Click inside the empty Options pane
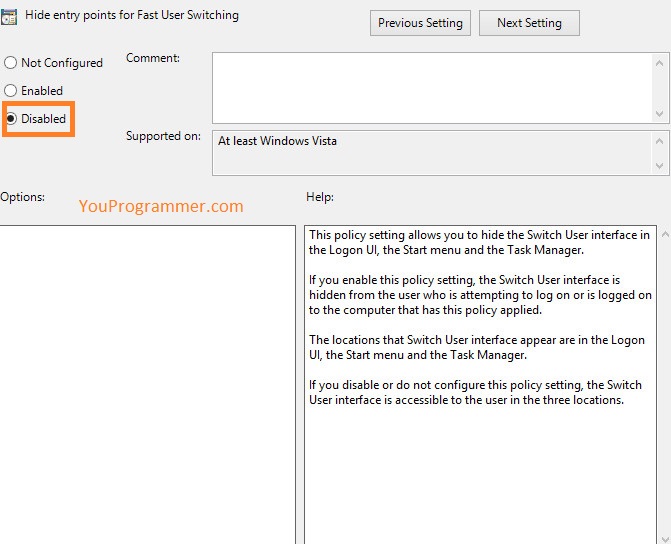671x544 pixels. [x=147, y=384]
